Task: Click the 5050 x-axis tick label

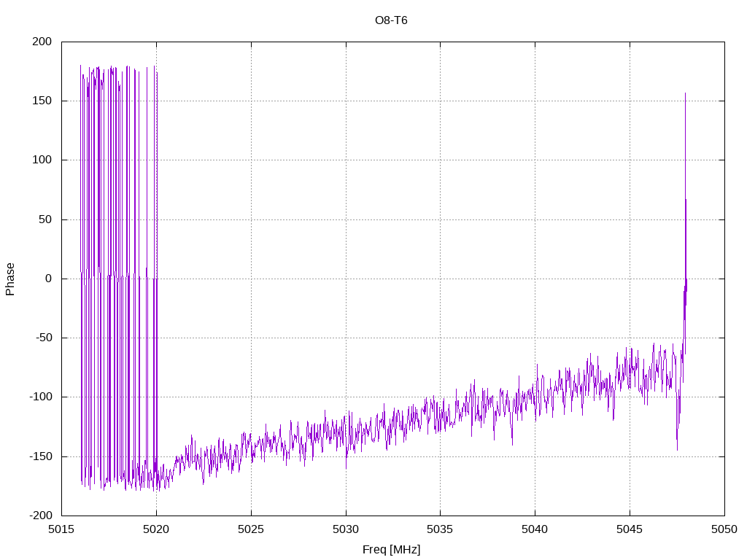Action: [x=724, y=529]
